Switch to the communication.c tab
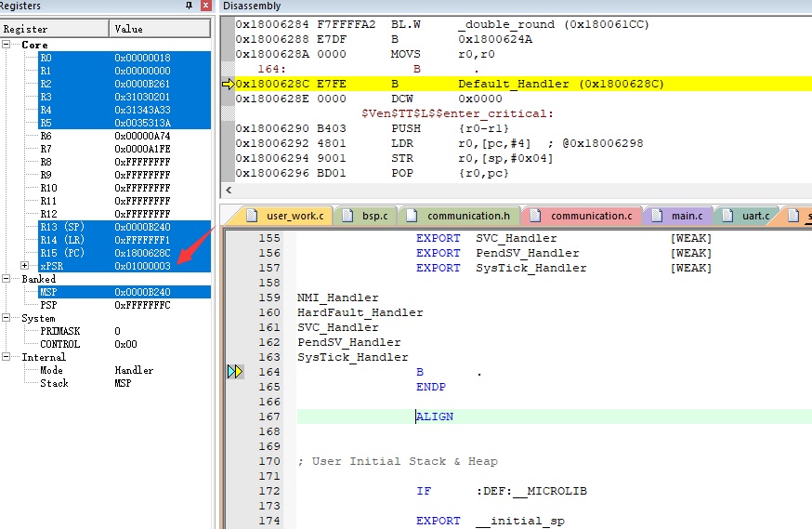Viewport: 812px width, 529px height. pyautogui.click(x=590, y=216)
